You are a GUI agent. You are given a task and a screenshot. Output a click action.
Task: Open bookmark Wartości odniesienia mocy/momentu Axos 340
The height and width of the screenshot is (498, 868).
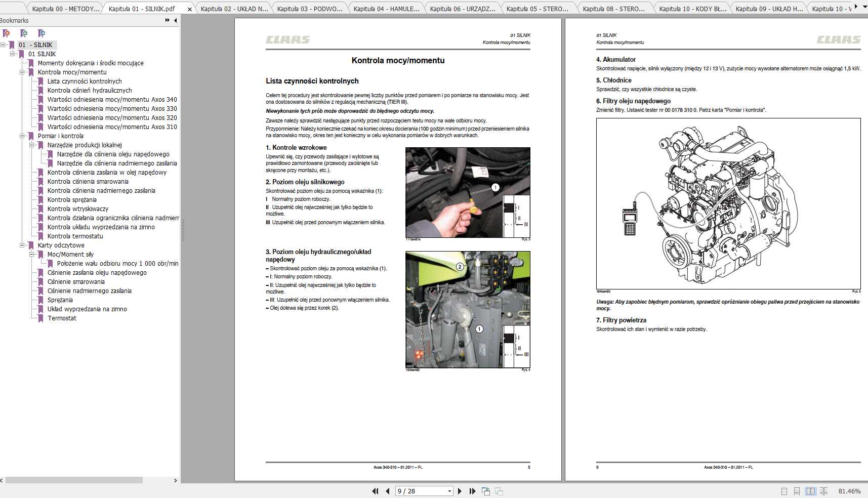pos(112,100)
